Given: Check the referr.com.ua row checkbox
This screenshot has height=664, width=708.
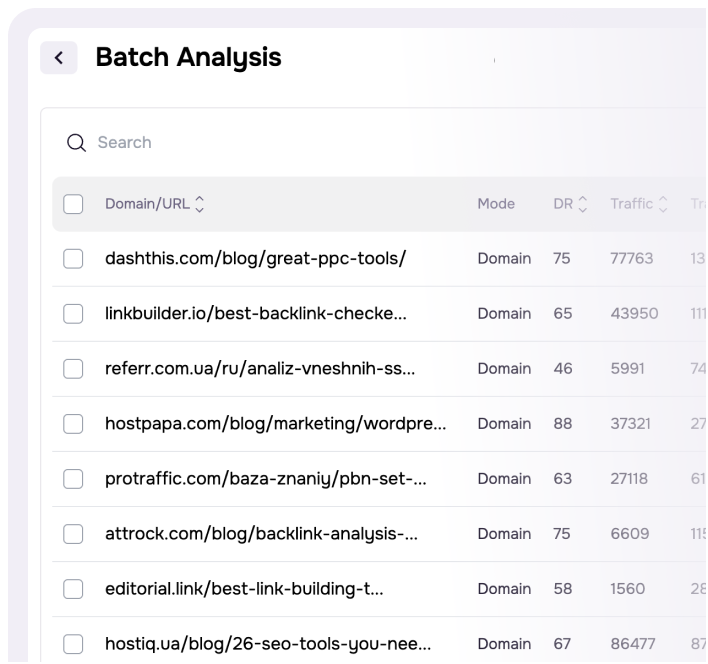Looking at the screenshot, I should [73, 369].
